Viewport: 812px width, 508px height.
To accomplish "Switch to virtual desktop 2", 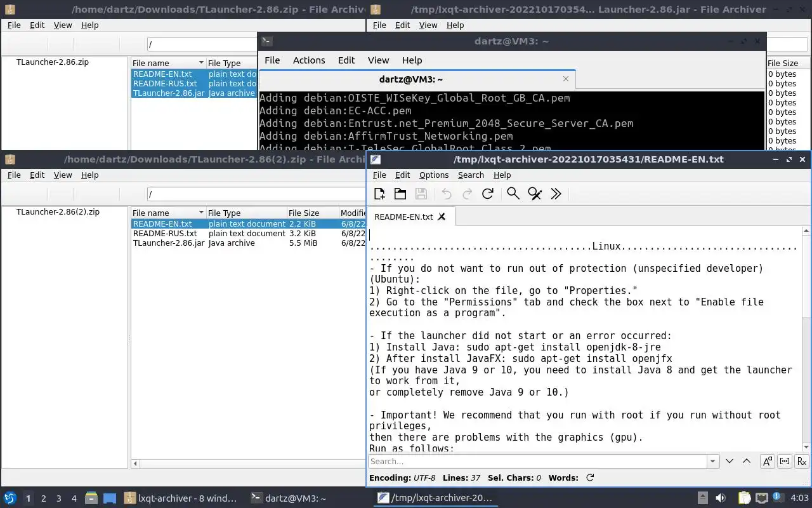I will tap(44, 498).
